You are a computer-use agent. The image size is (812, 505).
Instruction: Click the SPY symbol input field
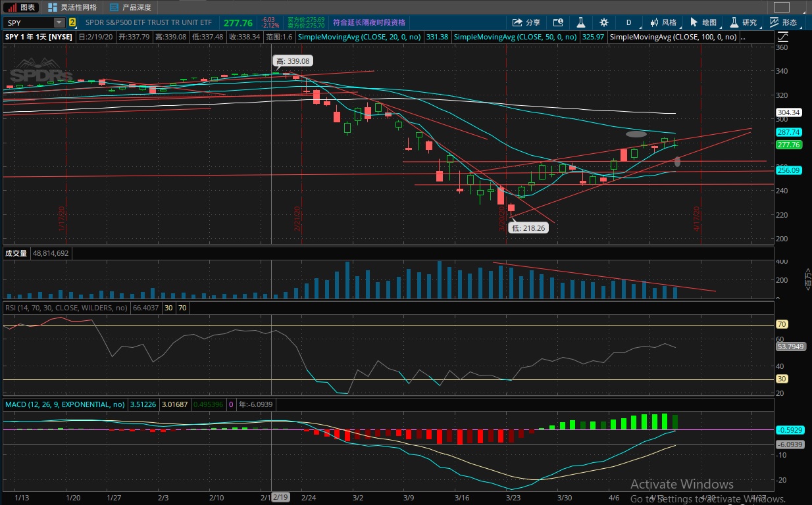30,22
